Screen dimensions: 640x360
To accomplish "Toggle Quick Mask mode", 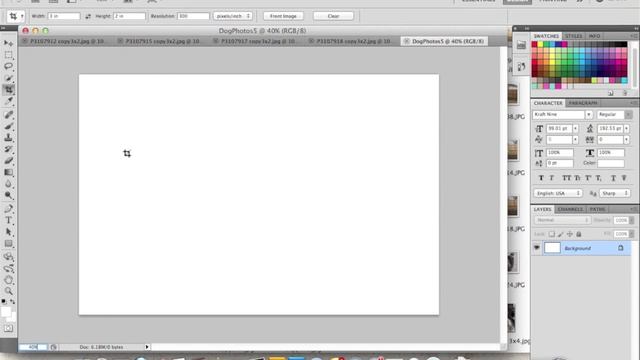I will tap(8, 328).
